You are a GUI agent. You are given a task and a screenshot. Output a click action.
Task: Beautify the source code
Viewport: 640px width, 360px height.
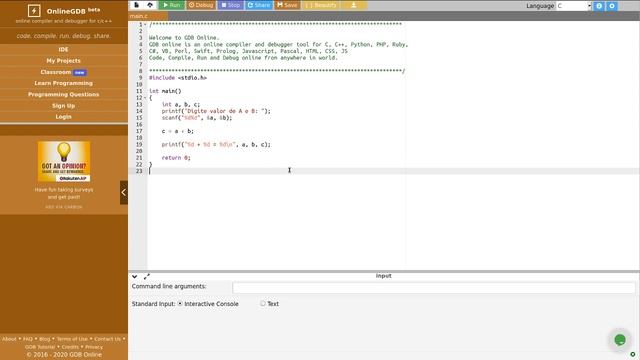click(321, 5)
